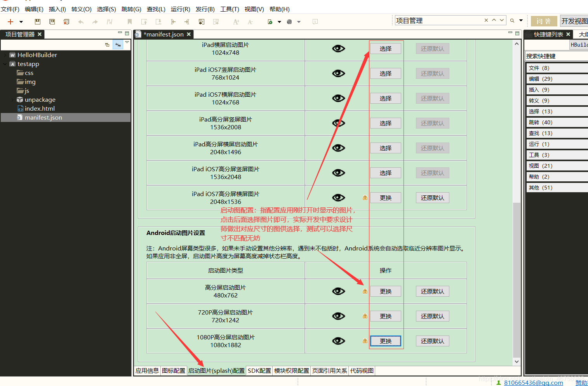Switch to the SDK配置 tab
588x386 pixels.
pyautogui.click(x=259, y=370)
